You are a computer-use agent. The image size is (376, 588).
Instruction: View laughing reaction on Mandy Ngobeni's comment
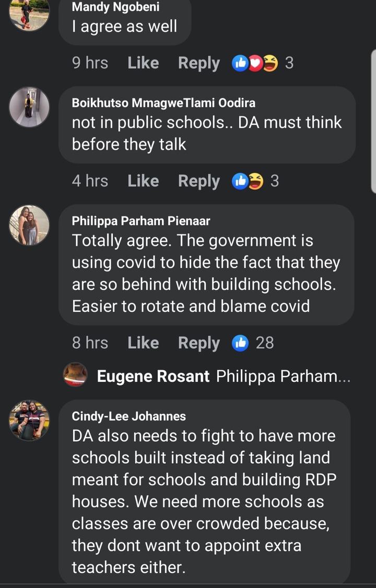pyautogui.click(x=271, y=63)
